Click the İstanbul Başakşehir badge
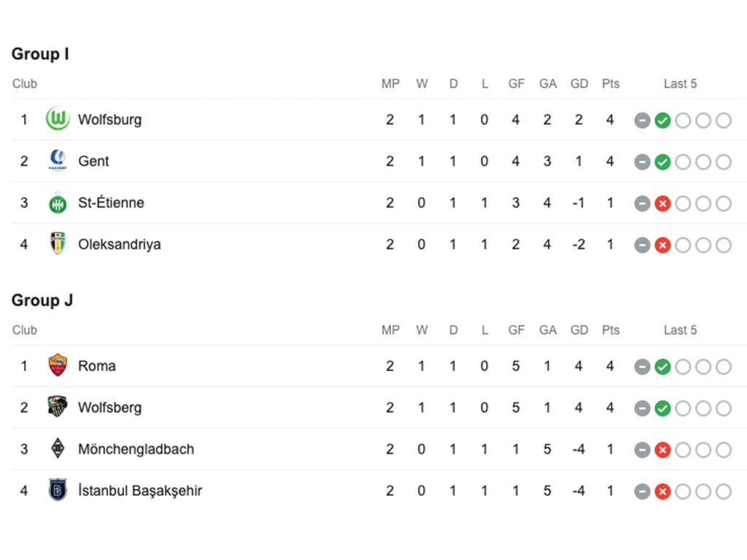This screenshot has width=747, height=560. [58, 490]
